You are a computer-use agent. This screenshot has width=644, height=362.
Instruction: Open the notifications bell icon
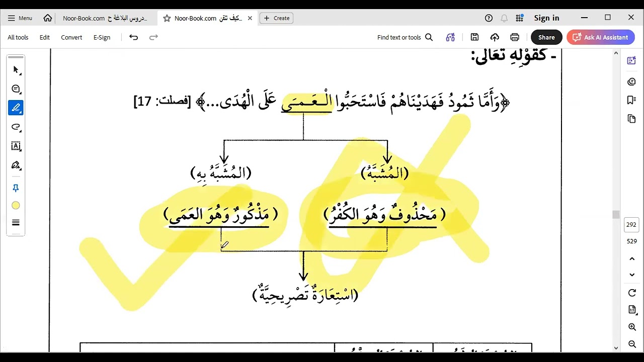point(504,18)
